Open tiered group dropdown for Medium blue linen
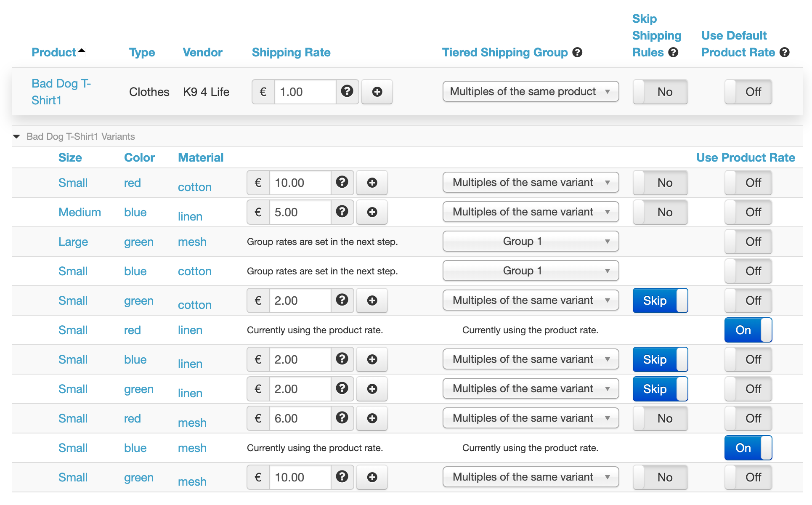Image resolution: width=812 pixels, height=505 pixels. (x=531, y=212)
